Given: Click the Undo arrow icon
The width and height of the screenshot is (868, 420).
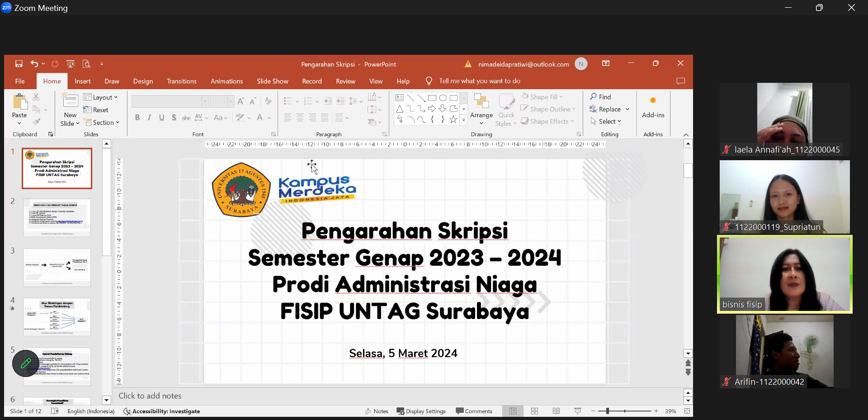Looking at the screenshot, I should (34, 64).
